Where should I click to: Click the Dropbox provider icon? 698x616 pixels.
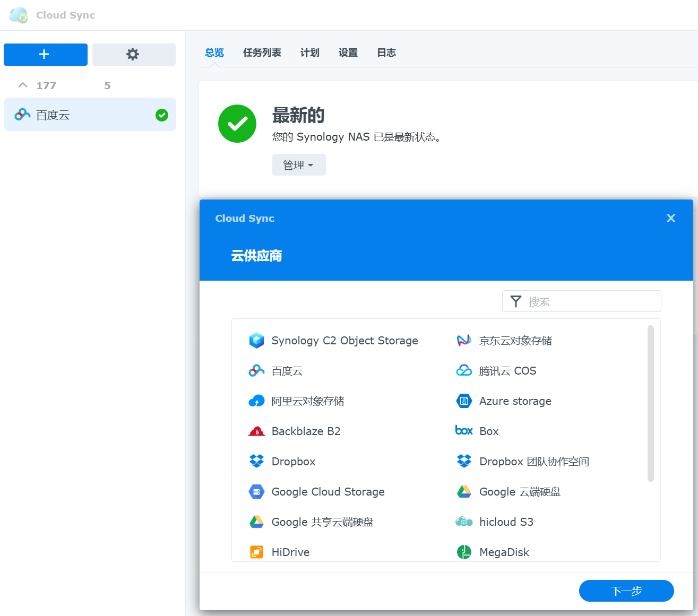pyautogui.click(x=256, y=462)
